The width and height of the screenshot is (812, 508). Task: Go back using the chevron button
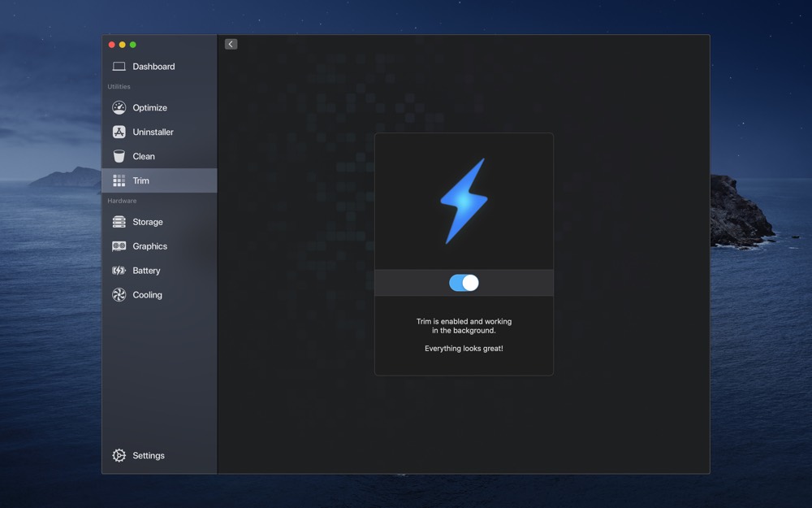[x=231, y=44]
